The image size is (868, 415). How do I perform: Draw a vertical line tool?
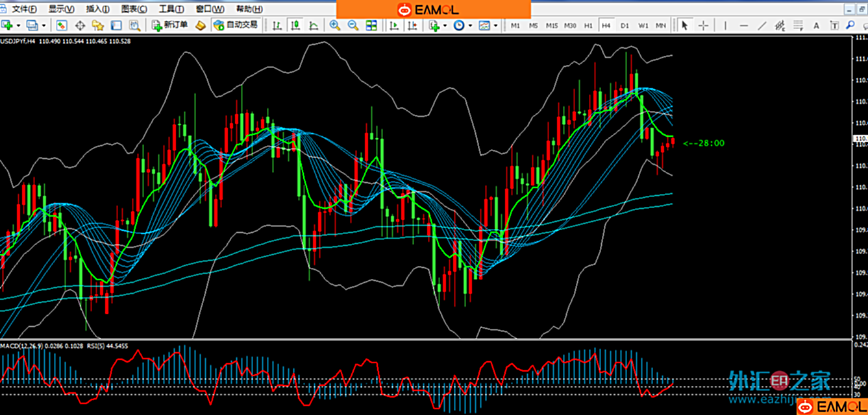click(724, 25)
